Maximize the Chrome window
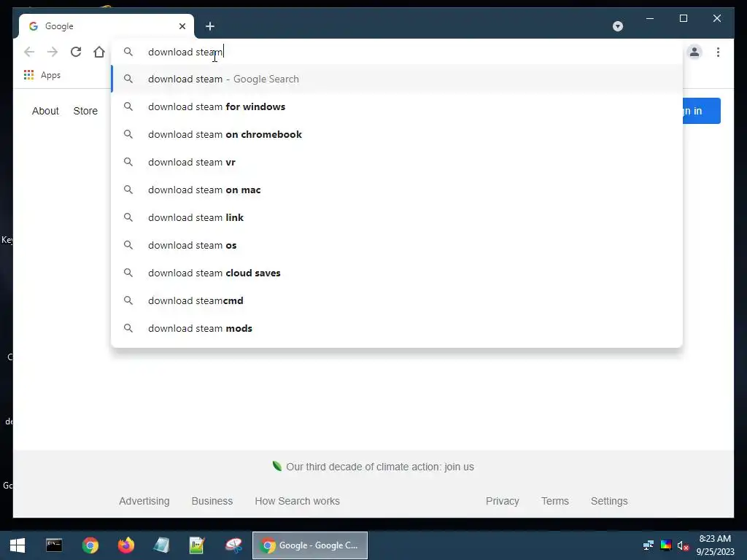This screenshot has width=747, height=560. [683, 18]
